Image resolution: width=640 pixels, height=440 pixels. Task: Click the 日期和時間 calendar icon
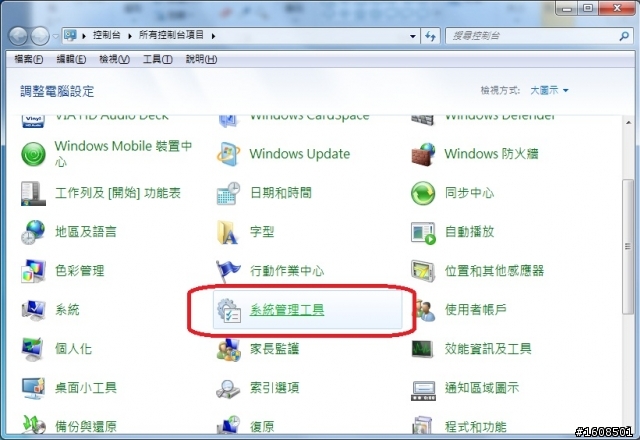228,193
